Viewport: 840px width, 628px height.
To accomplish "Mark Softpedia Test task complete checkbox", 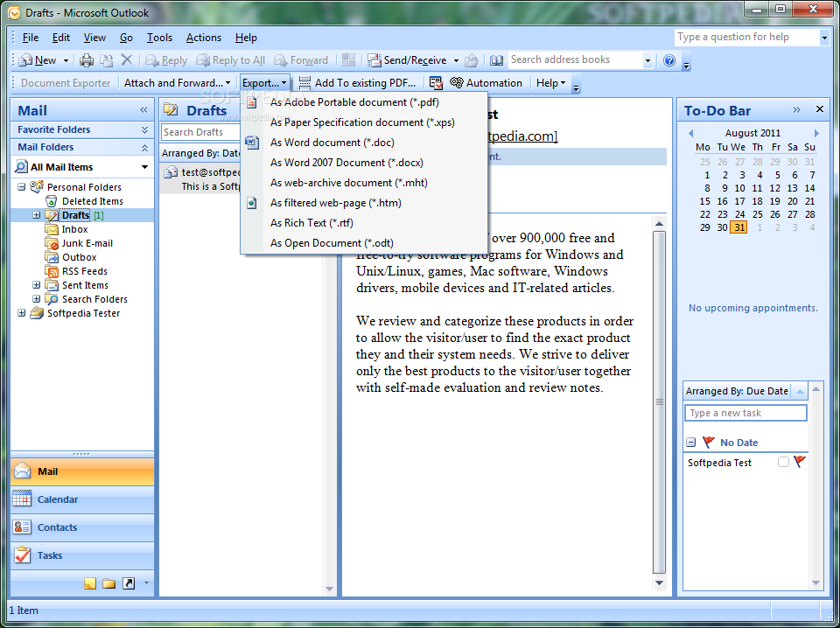I will click(783, 462).
